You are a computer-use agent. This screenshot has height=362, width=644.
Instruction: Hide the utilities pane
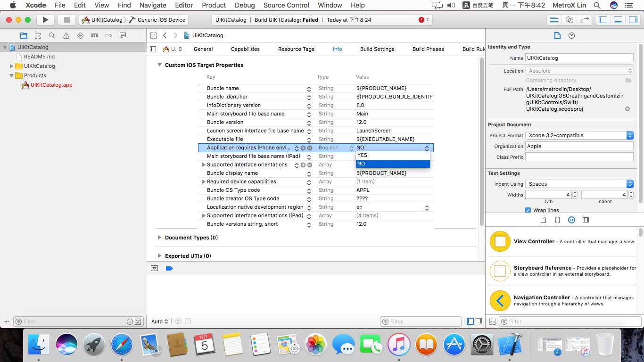[x=633, y=20]
